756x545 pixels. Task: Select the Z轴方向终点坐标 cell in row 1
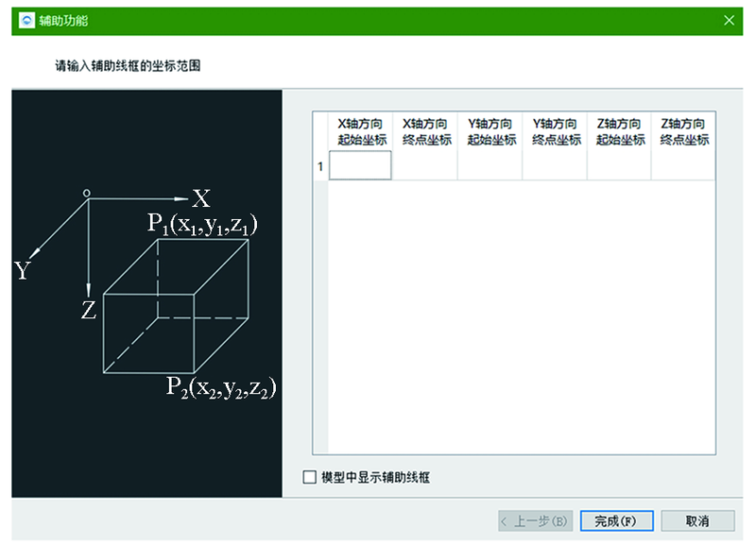[x=683, y=165]
